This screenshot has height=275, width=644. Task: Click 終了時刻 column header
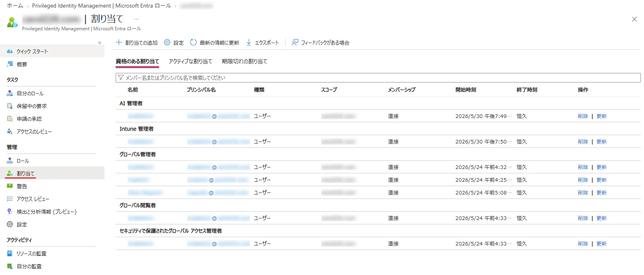click(x=527, y=90)
